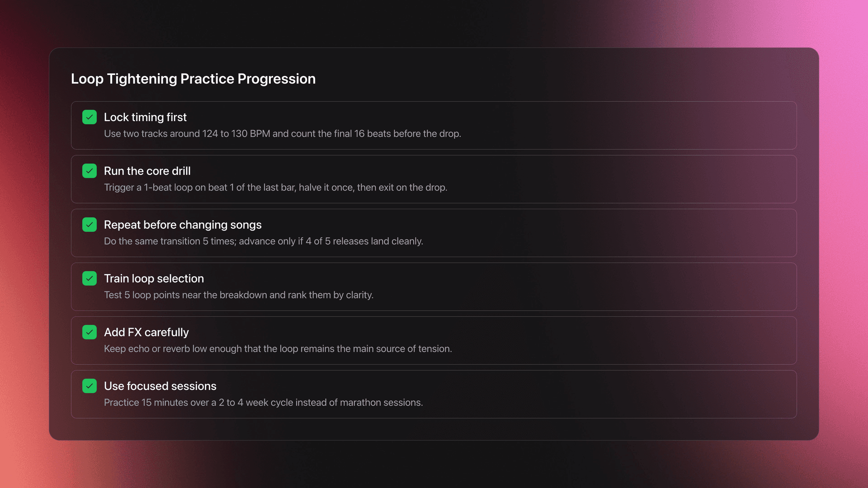Select the 'Use focused sessions' title
Viewport: 868px width, 488px height.
click(x=160, y=386)
